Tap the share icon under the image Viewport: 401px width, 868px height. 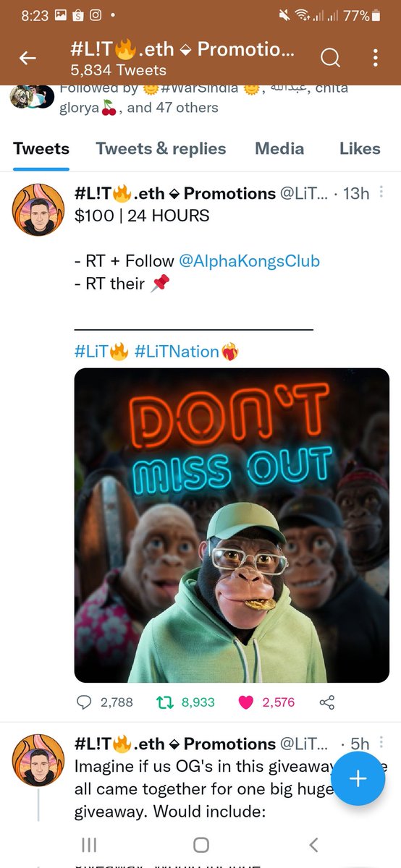tap(327, 702)
